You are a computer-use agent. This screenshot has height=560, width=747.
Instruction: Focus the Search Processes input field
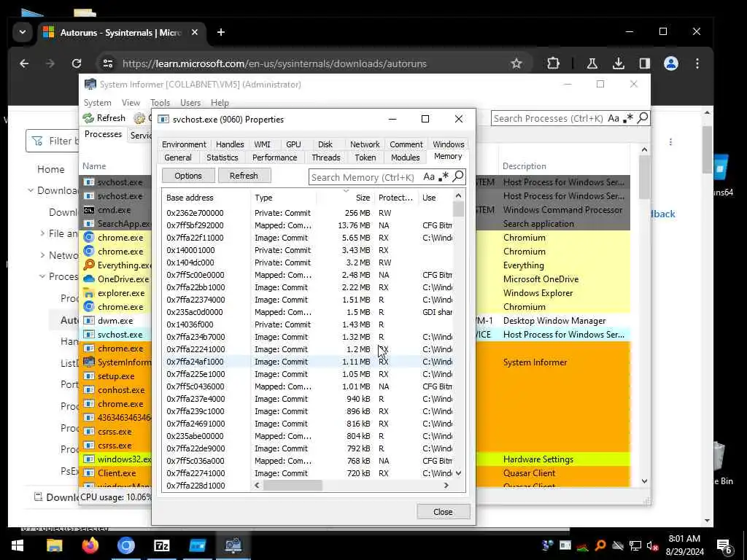pyautogui.click(x=549, y=118)
